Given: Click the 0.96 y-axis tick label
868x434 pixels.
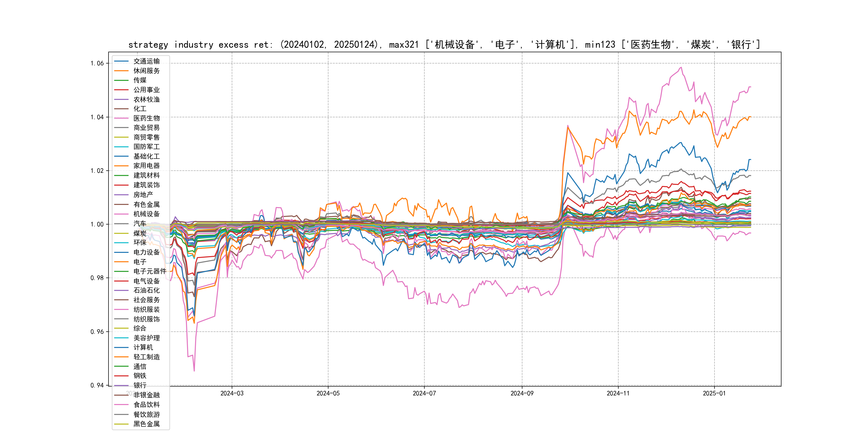Looking at the screenshot, I should pyautogui.click(x=97, y=332).
